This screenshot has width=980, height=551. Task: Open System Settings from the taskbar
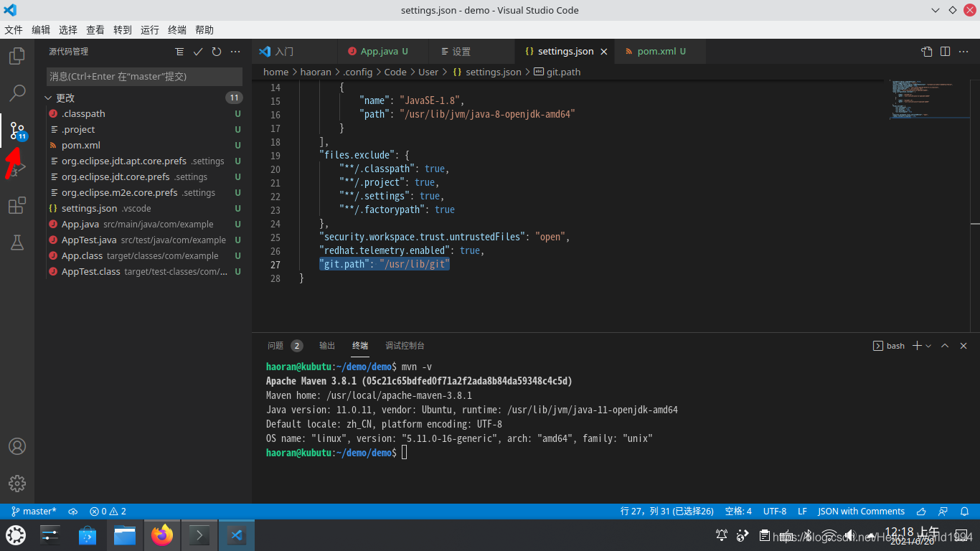[50, 535]
